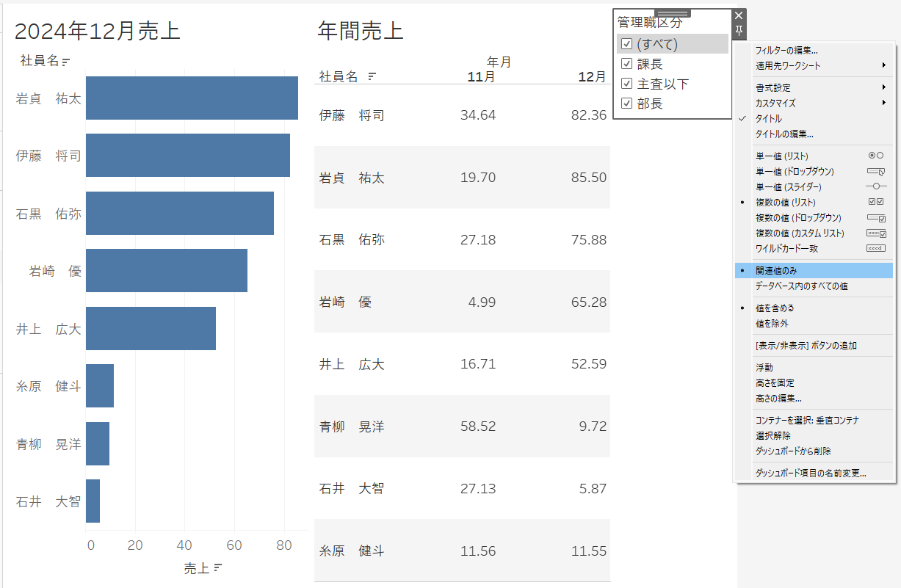Screen dimensions: 901x588
Task: Click the 12月 column header
Action: [592, 76]
